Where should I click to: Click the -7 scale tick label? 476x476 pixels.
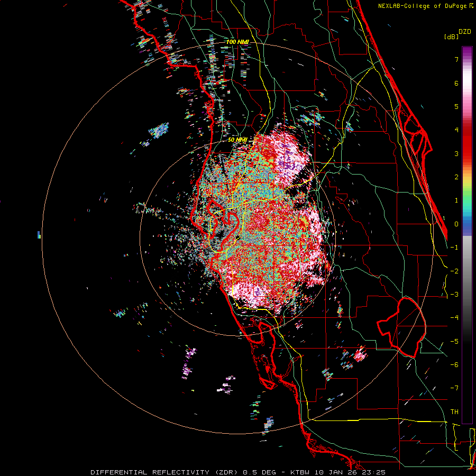[x=454, y=388]
